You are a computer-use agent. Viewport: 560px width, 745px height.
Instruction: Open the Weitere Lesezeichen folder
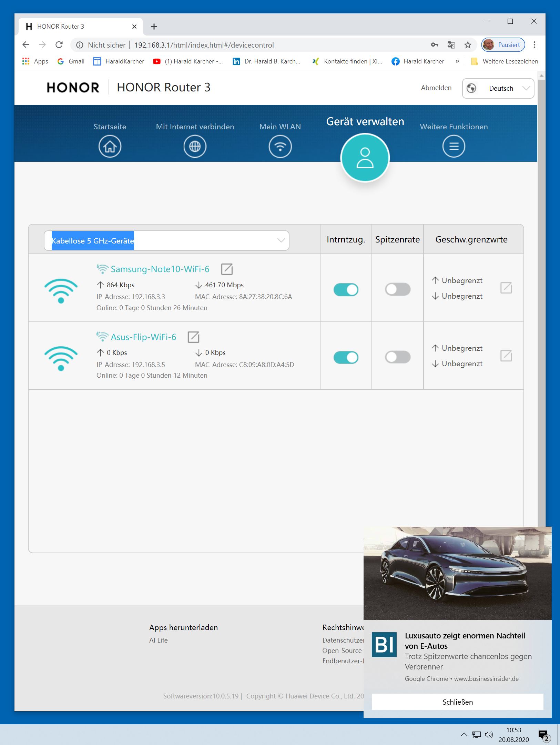click(505, 61)
